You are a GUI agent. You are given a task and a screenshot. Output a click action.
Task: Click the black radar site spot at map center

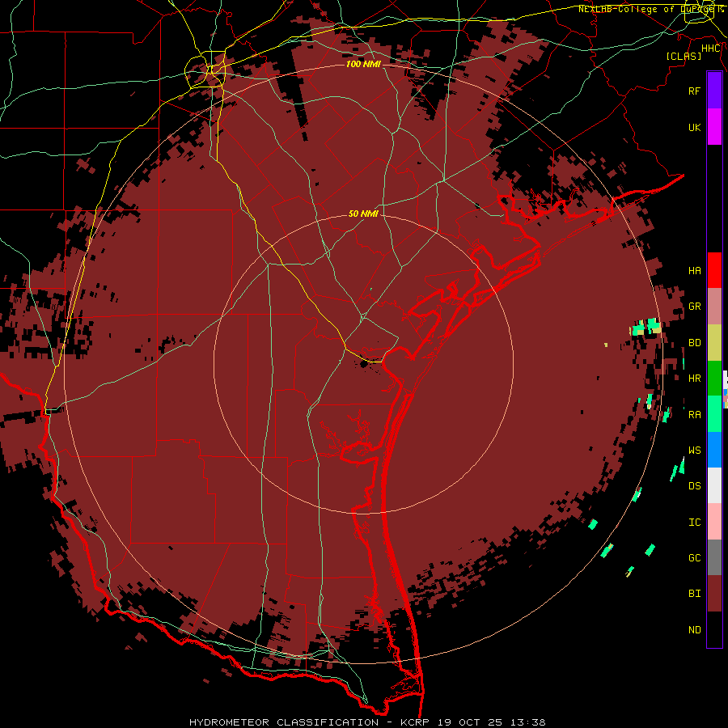tap(363, 364)
